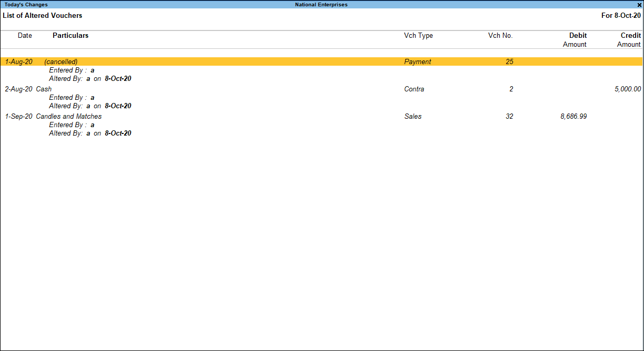
Task: Close the Today's Changes report window
Action: point(639,5)
